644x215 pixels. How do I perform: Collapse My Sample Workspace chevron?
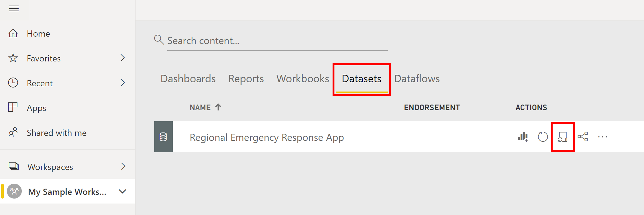123,191
